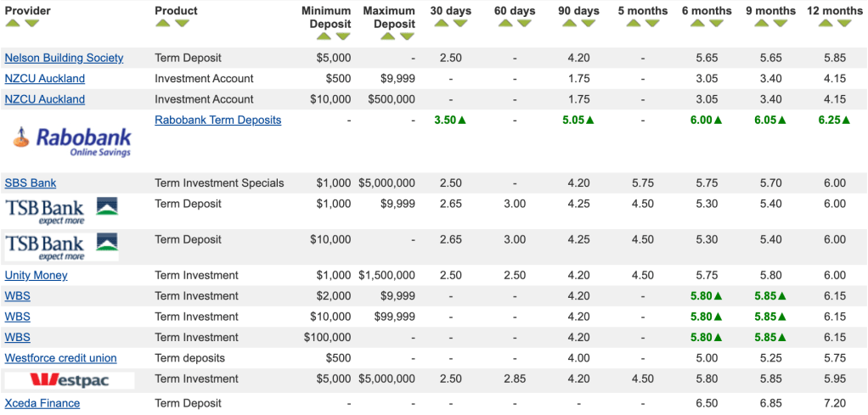
Task: Click the Westpac logo
Action: (70, 380)
